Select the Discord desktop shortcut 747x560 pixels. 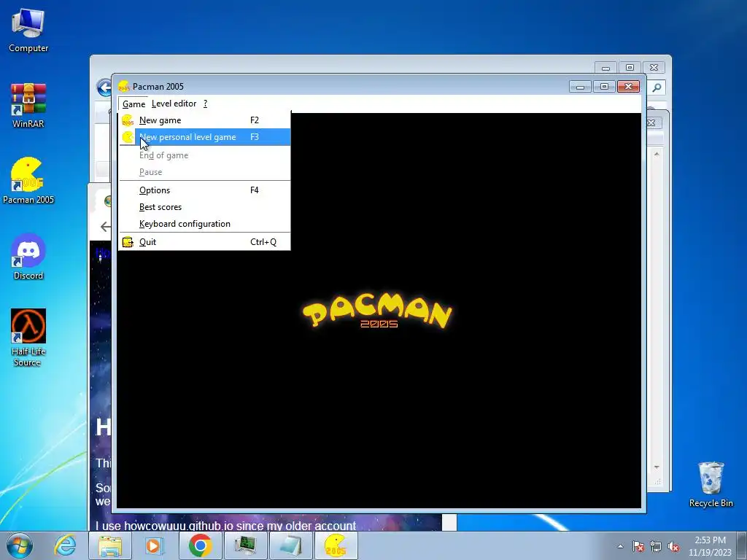point(28,257)
